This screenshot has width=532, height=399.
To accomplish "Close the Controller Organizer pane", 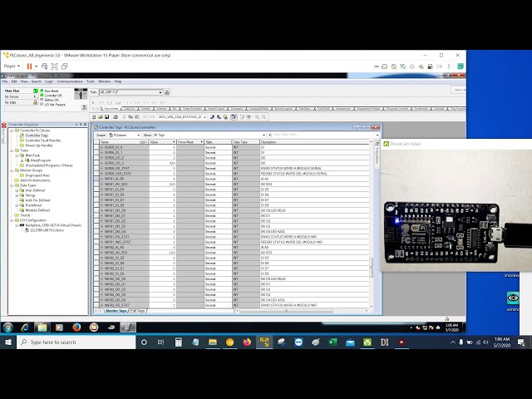I will 85,125.
